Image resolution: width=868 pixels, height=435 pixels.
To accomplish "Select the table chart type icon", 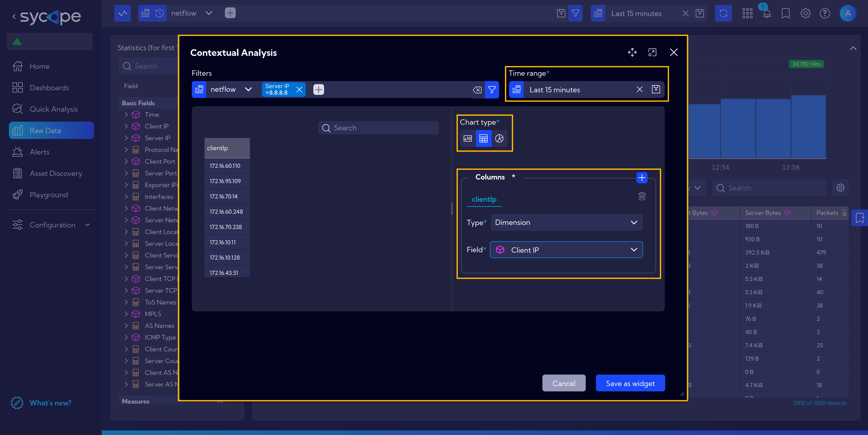I will pos(484,138).
